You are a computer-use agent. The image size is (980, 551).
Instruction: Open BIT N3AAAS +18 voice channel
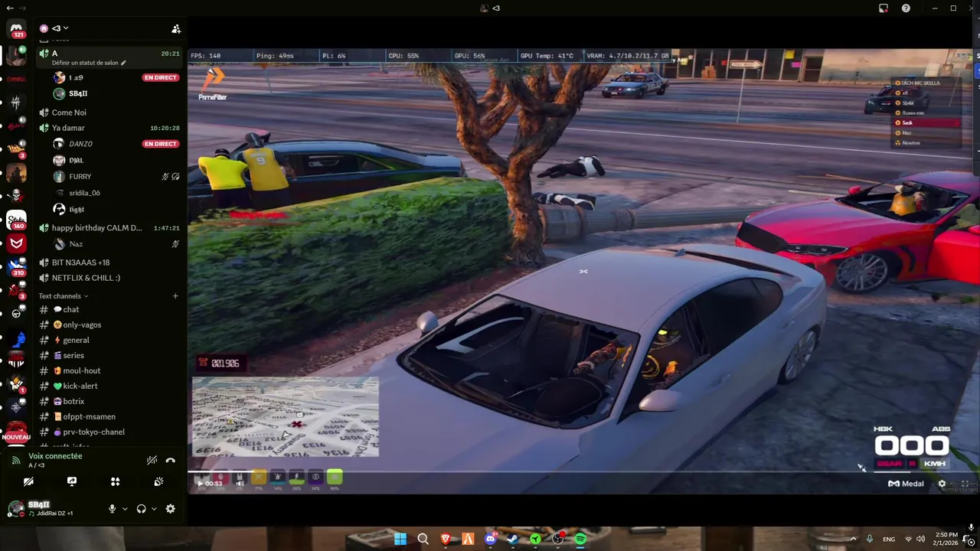[111, 262]
